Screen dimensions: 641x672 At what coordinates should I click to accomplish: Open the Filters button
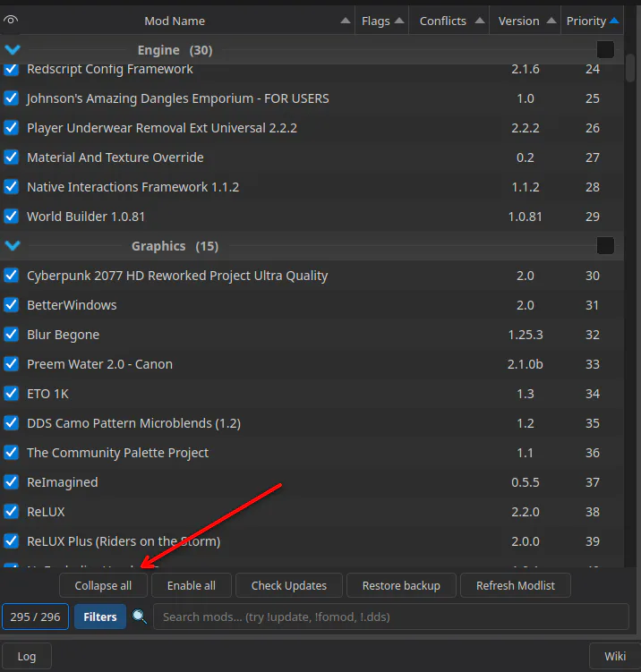100,617
